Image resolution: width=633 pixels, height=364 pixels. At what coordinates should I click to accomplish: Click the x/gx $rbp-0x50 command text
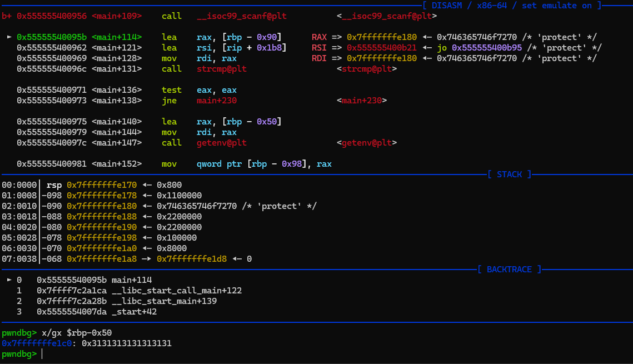[77, 333]
